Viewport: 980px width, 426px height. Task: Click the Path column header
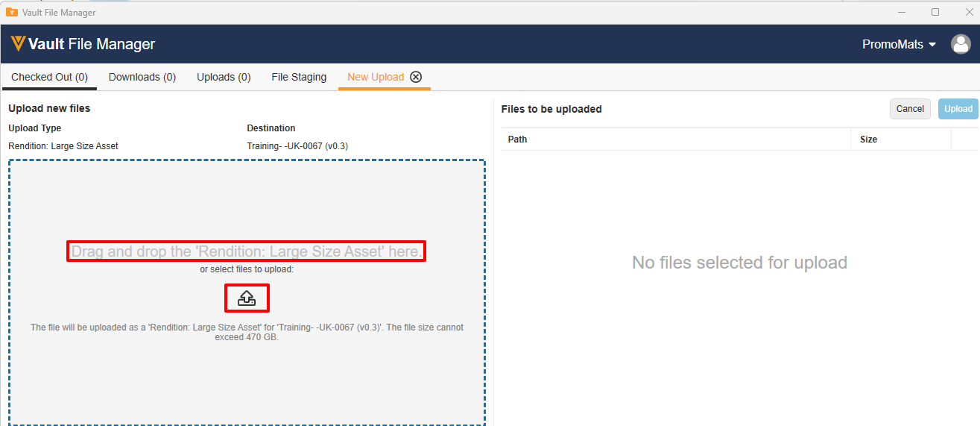517,140
